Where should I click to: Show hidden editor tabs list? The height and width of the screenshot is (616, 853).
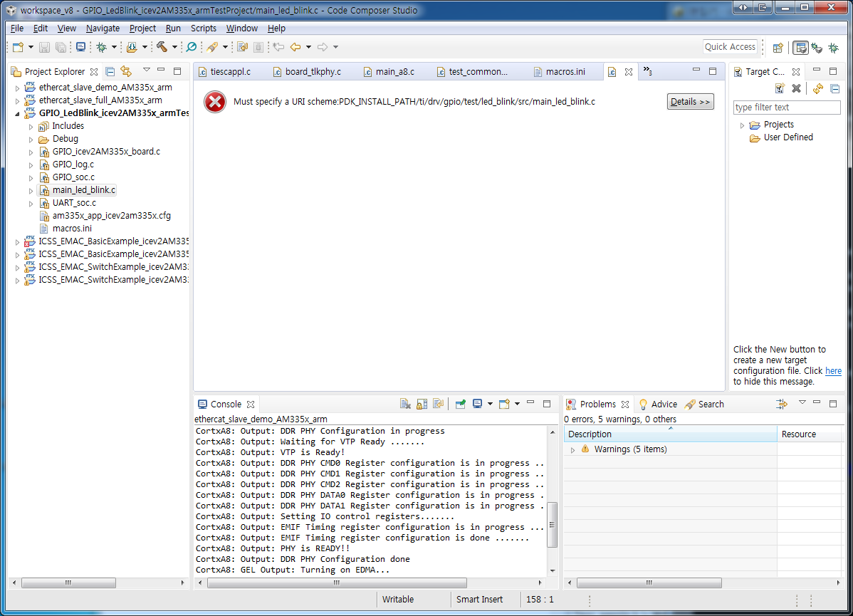(x=647, y=71)
